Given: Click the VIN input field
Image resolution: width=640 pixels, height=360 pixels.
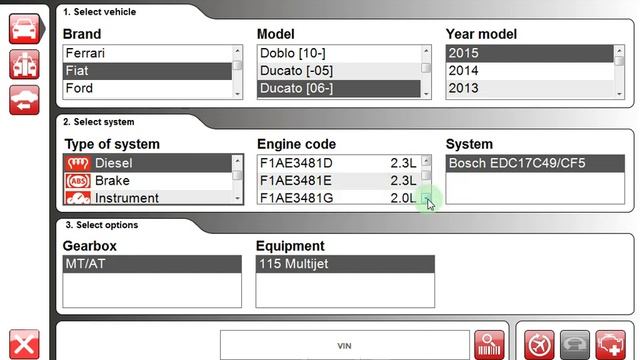Looking at the screenshot, I should (345, 345).
